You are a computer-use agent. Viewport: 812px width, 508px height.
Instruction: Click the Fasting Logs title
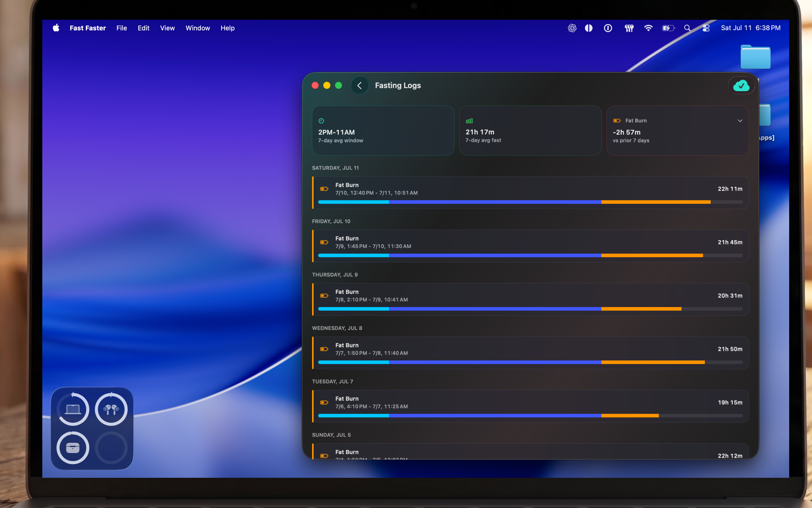click(398, 85)
